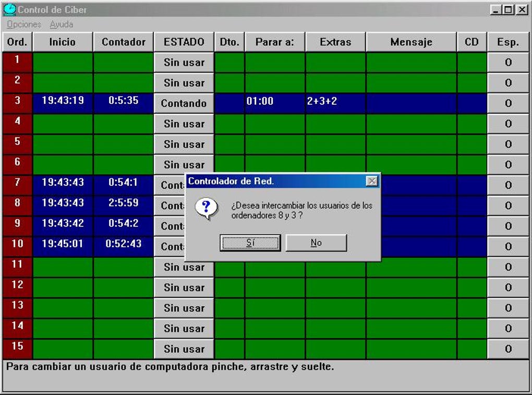Click the CD column header
Viewport: 532px width, 395px height.
[x=471, y=42]
